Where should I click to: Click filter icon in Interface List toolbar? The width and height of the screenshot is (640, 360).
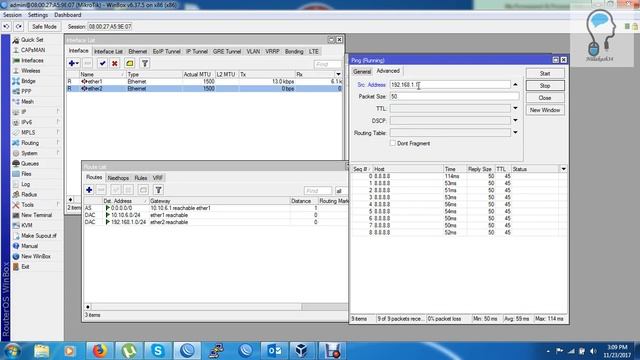[x=145, y=63]
